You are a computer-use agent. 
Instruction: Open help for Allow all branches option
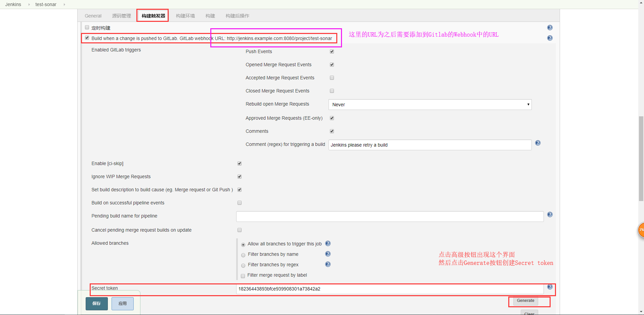pyautogui.click(x=328, y=243)
